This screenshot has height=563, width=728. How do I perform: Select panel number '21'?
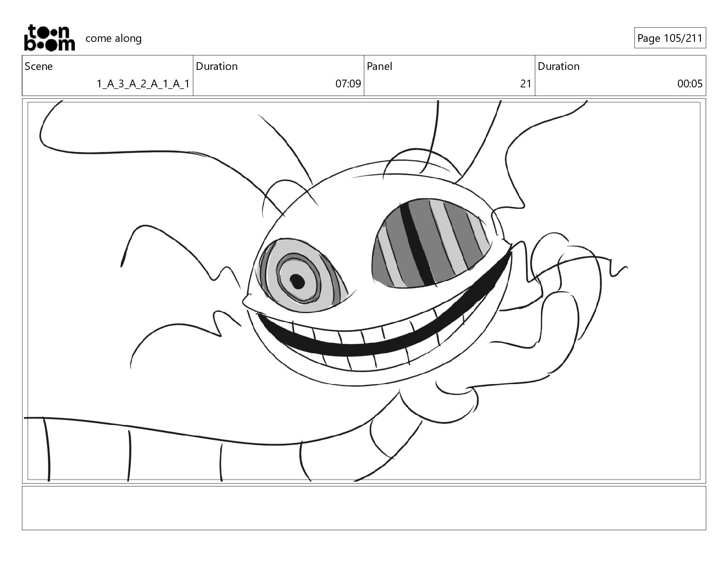point(526,84)
